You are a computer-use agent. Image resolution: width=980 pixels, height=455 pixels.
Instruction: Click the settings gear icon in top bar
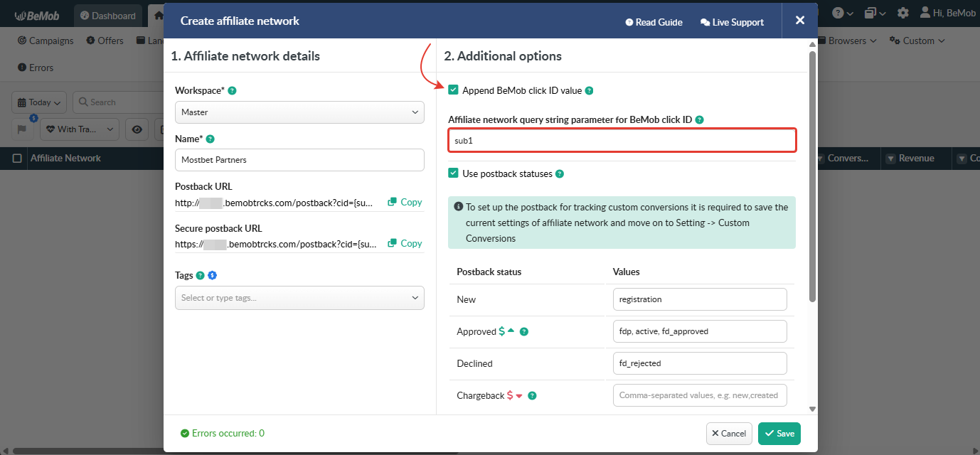(x=903, y=14)
